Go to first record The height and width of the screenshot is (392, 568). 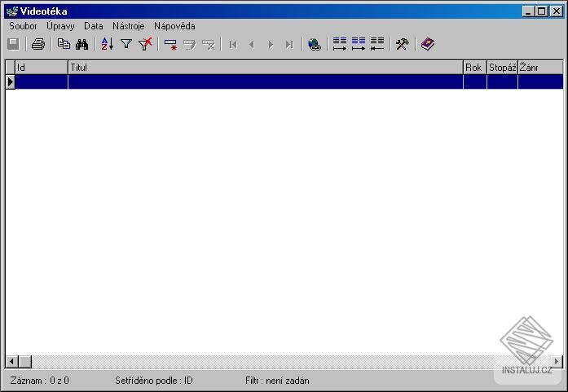[234, 44]
